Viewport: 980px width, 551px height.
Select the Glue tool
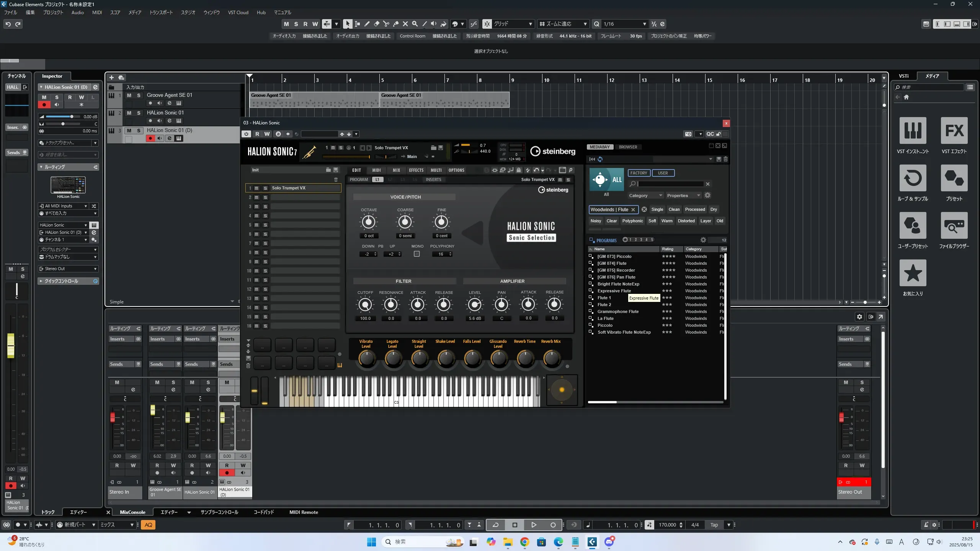(x=395, y=24)
